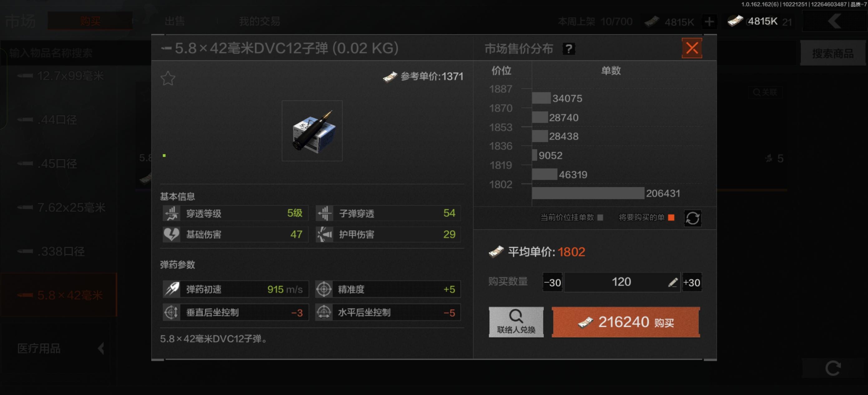Click the pencil edit quantity icon
Viewport: 868px width, 395px height.
(x=672, y=282)
